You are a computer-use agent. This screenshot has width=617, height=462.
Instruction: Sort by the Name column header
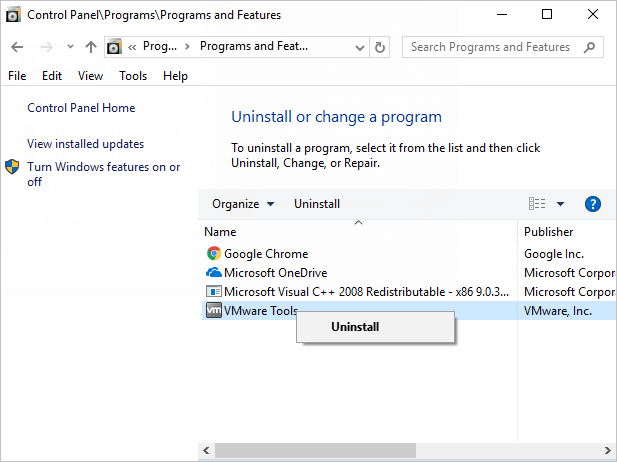pyautogui.click(x=220, y=232)
